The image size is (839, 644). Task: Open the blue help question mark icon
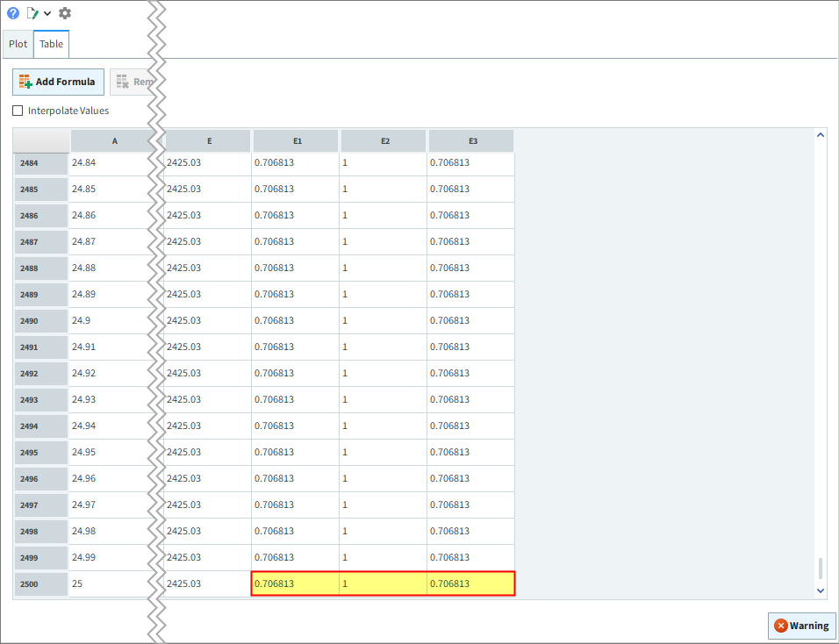13,13
